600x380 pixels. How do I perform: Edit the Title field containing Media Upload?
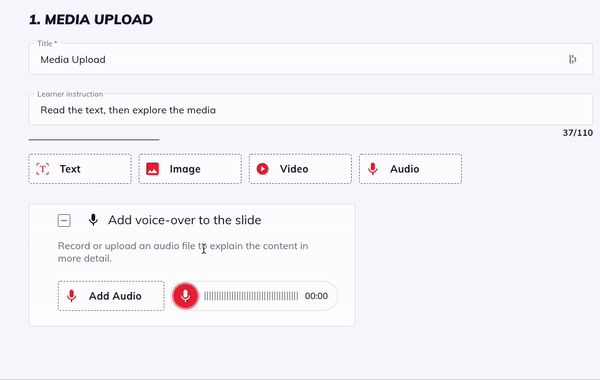click(x=311, y=59)
